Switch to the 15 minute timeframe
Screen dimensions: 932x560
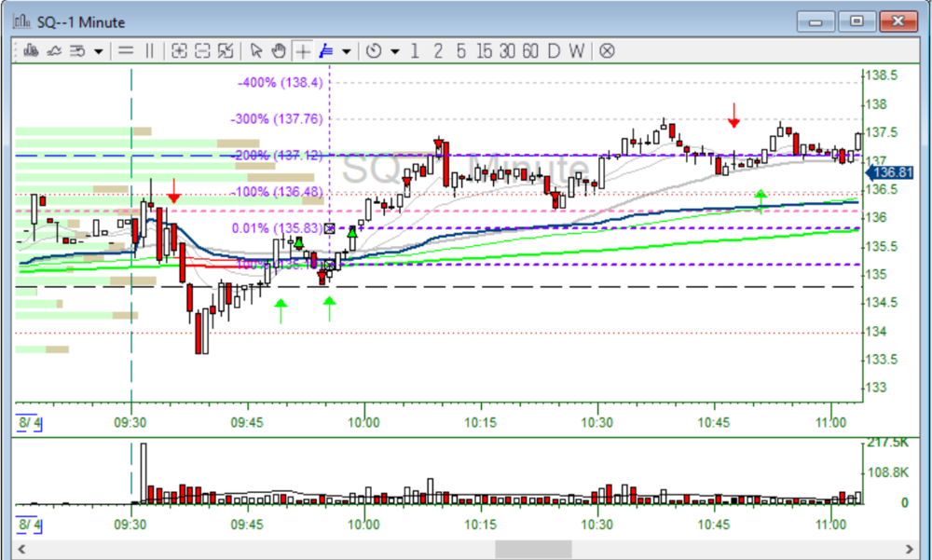[484, 51]
